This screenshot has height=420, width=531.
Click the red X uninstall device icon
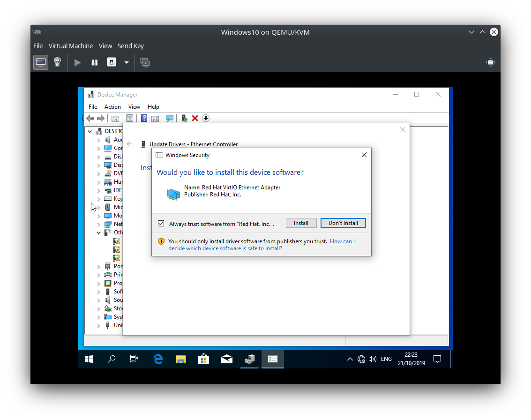pos(195,118)
